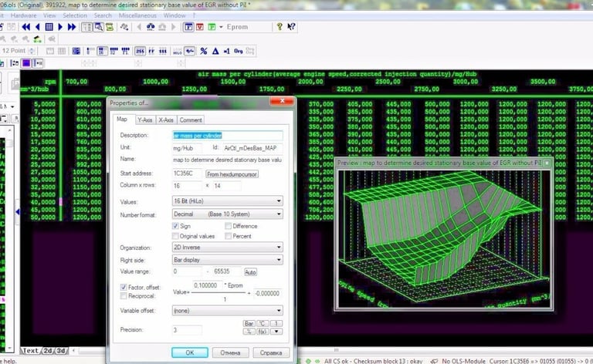Switch to the X-Axis tab
Image resolution: width=593 pixels, height=364 pixels.
[x=166, y=120]
